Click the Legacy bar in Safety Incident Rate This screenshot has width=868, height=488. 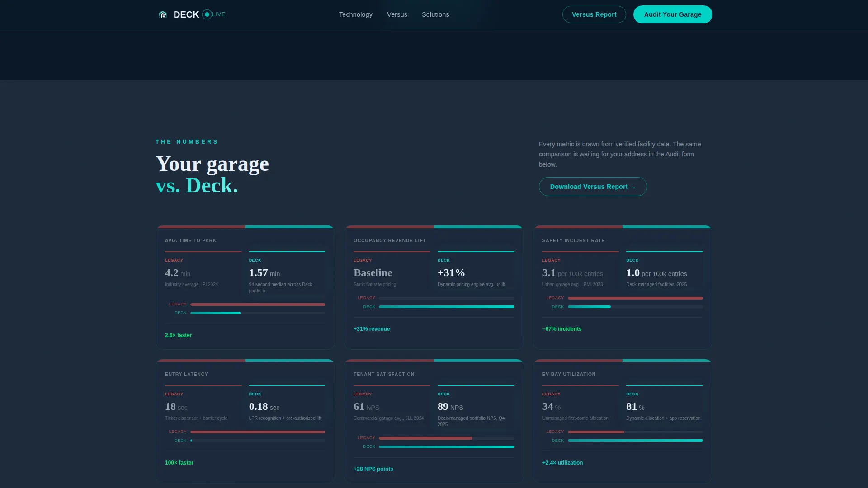pyautogui.click(x=635, y=298)
